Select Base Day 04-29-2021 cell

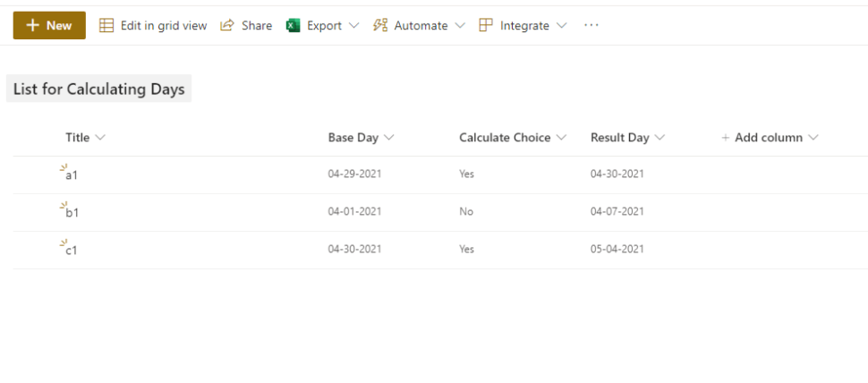355,174
